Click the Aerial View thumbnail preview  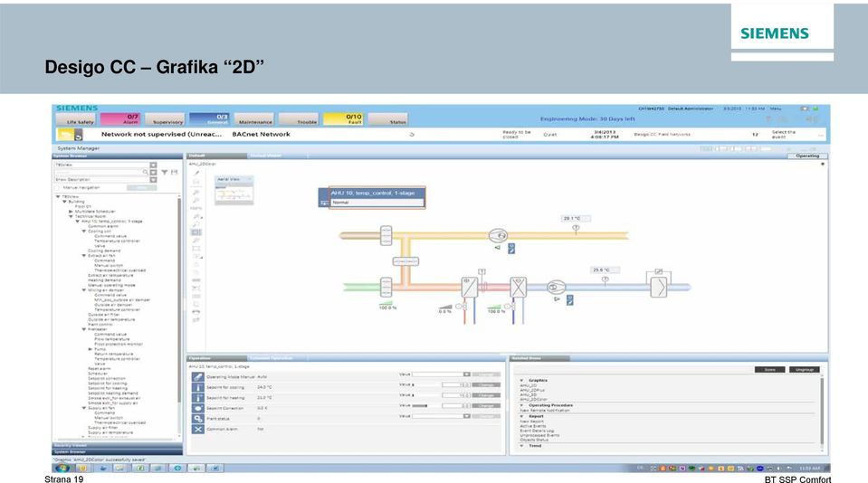click(x=234, y=194)
